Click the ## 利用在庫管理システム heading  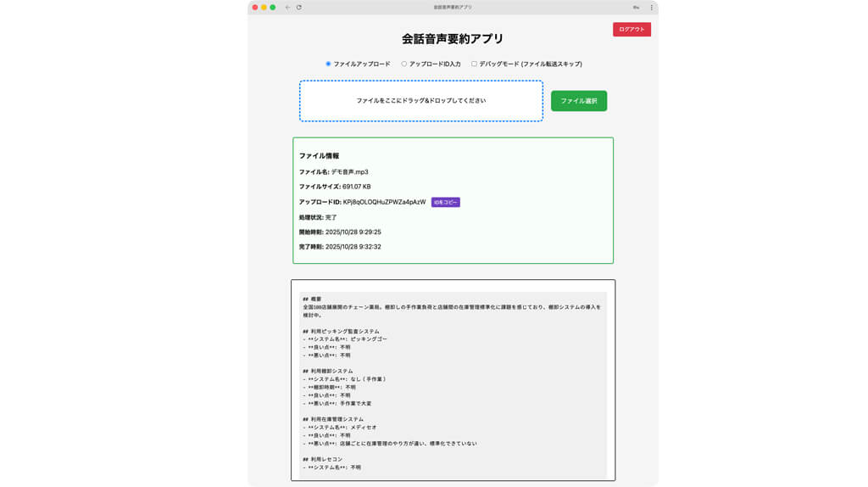[x=333, y=419]
